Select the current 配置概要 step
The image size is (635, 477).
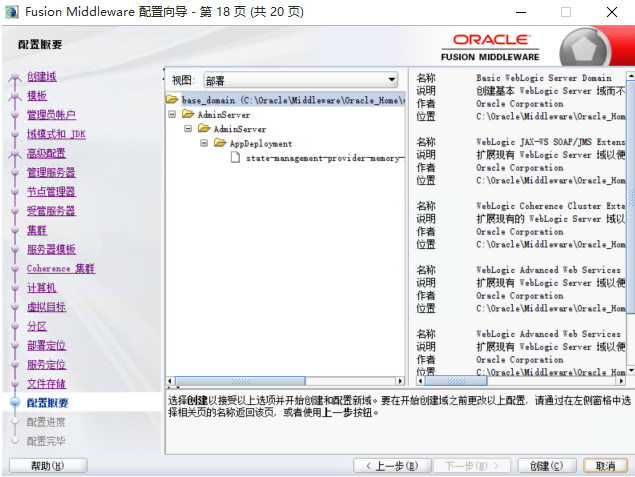click(47, 403)
